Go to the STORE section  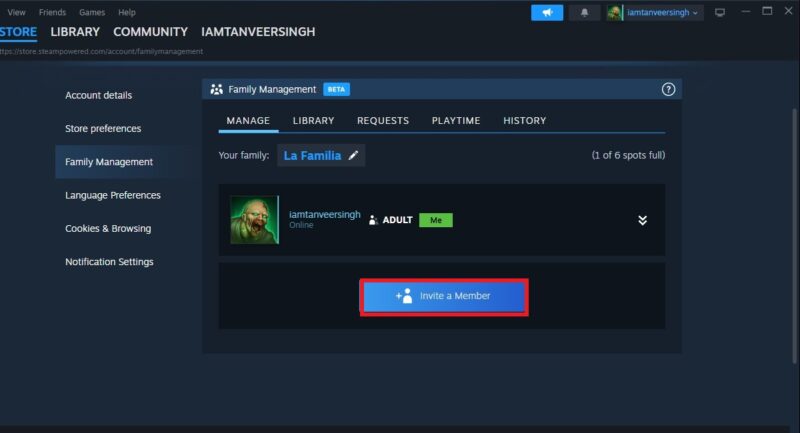tap(18, 32)
